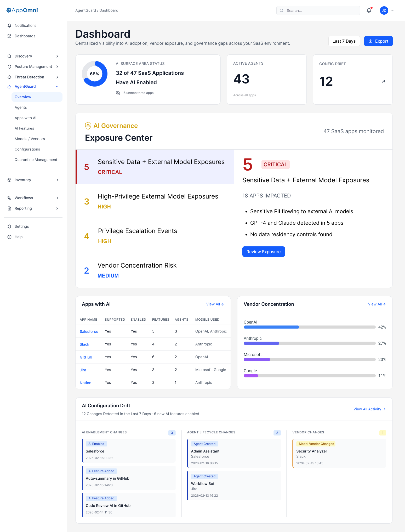Expand the Reporting chevron
405x532 pixels.
pos(57,208)
